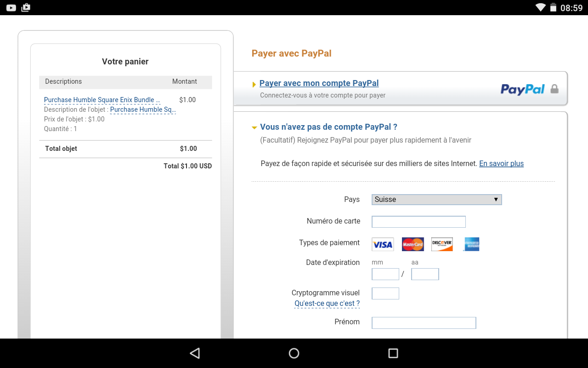Open the En savoir plus link

(x=501, y=164)
